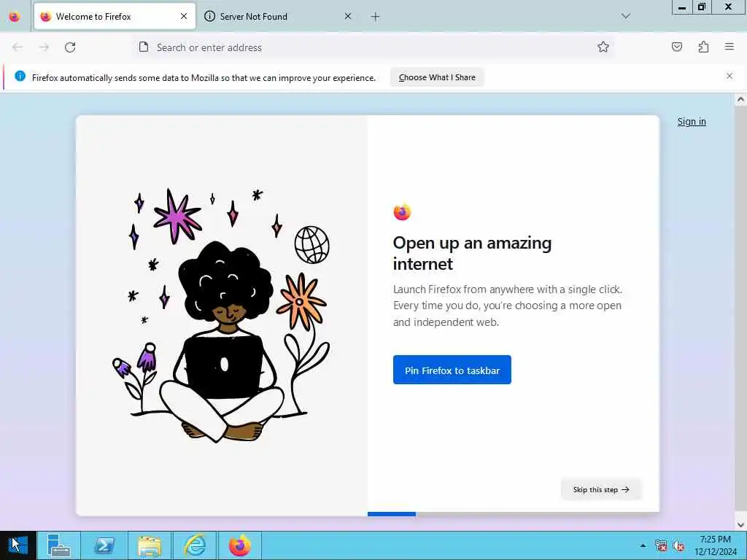The width and height of the screenshot is (747, 560).
Task: Open a new tab with plus button
Action: (x=376, y=17)
